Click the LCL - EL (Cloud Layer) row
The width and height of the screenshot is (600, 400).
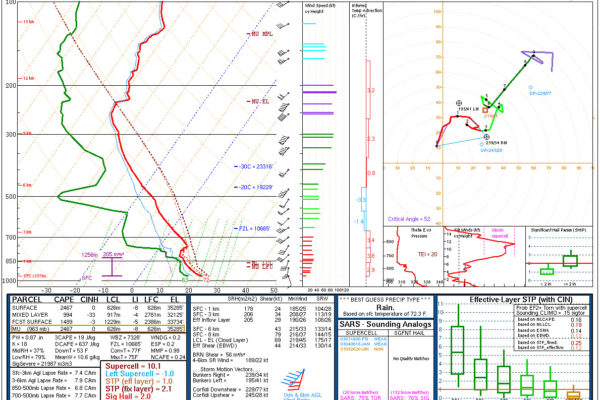click(262, 340)
